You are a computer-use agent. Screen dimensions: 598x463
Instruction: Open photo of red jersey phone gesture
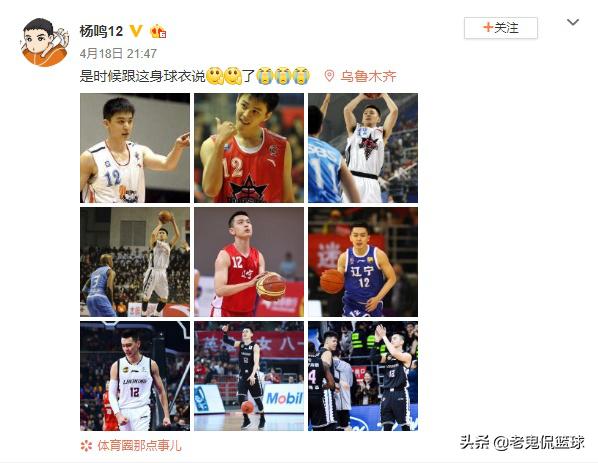point(249,148)
